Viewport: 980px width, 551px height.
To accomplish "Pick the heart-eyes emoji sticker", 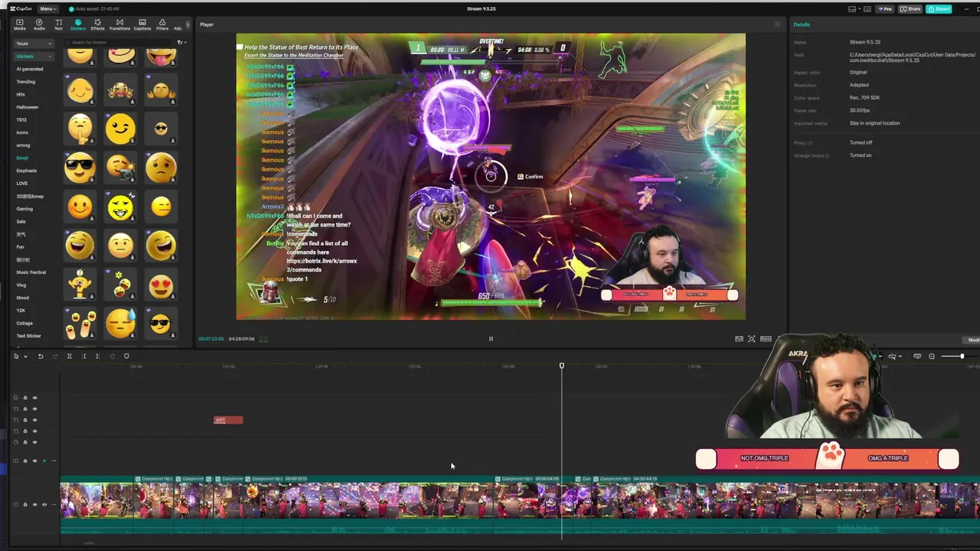I will coord(160,286).
